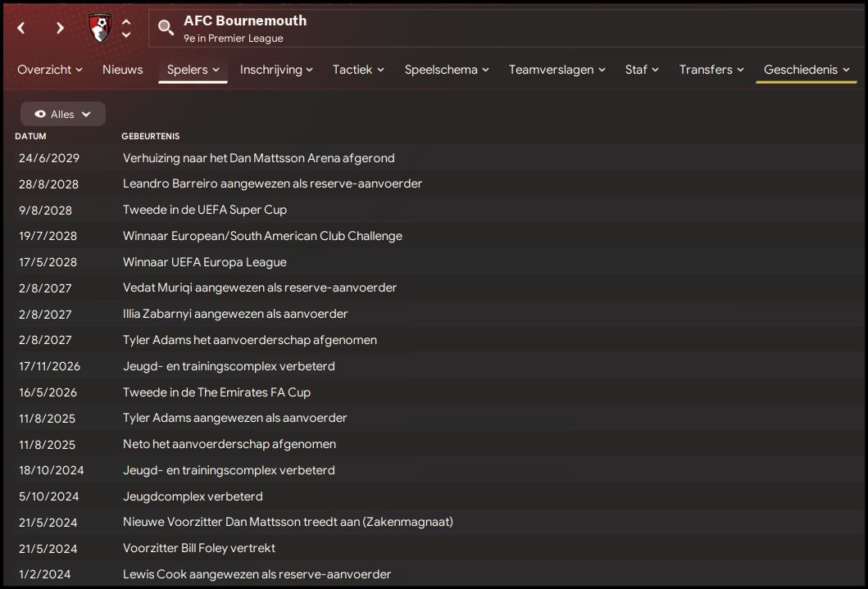Expand the Alles filter dropdown
This screenshot has height=589, width=868.
[x=63, y=114]
